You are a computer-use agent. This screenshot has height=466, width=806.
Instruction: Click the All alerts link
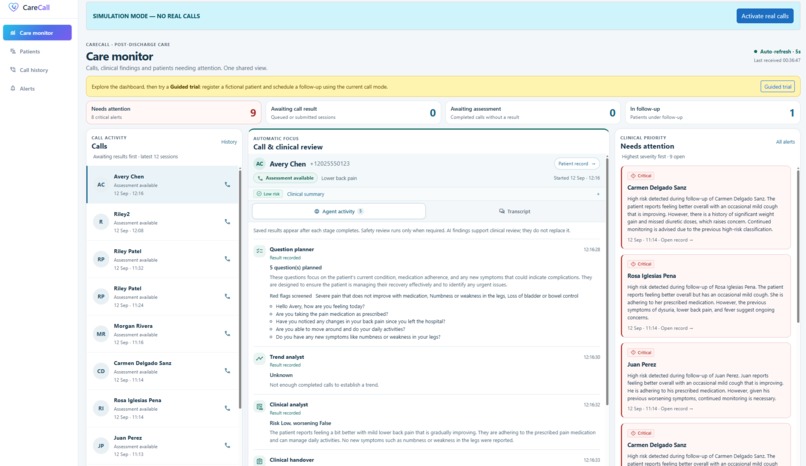(785, 142)
